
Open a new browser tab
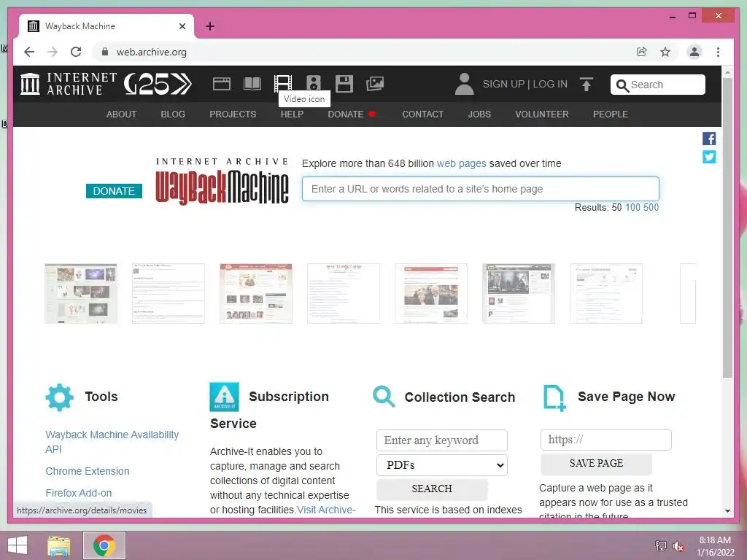210,26
